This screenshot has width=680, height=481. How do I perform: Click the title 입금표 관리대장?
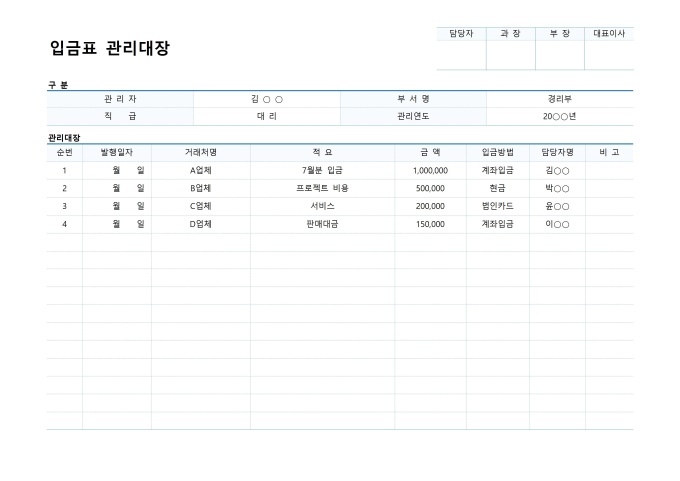click(110, 48)
